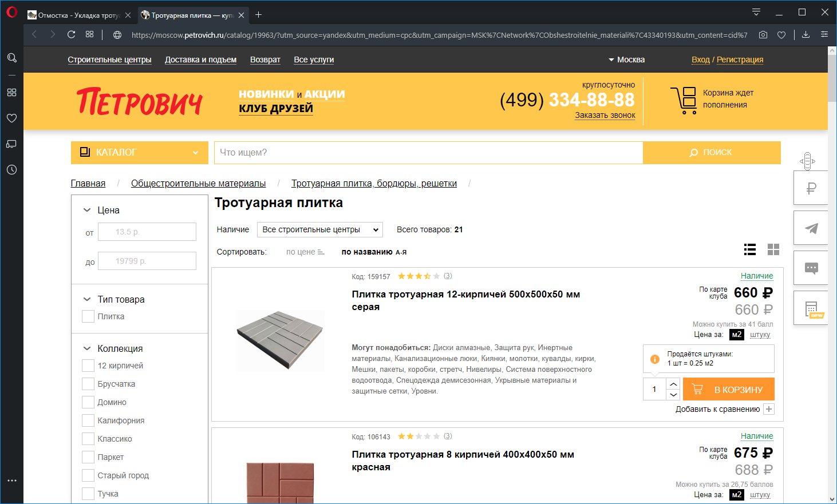
Task: Switch to list view layout
Action: (x=750, y=249)
